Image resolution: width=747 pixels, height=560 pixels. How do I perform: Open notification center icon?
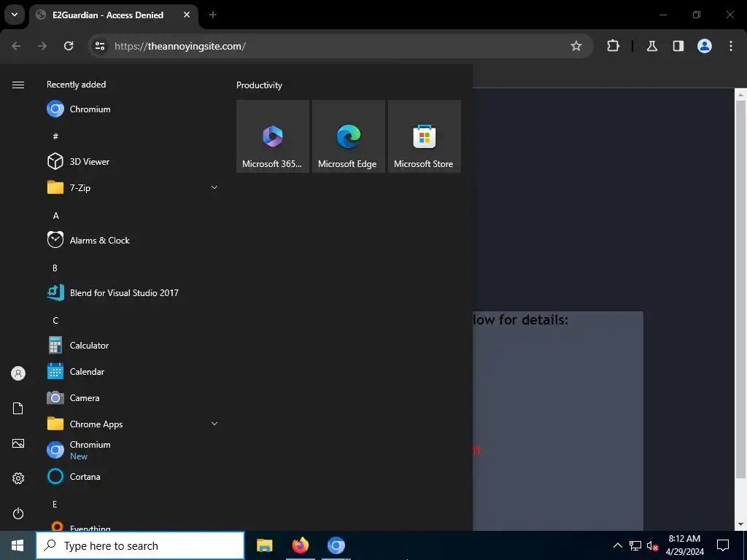723,545
